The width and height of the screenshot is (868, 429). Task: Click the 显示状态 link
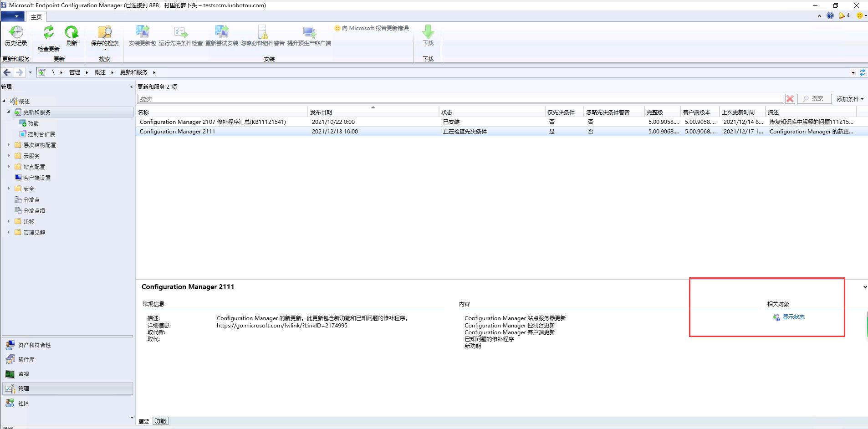click(793, 317)
